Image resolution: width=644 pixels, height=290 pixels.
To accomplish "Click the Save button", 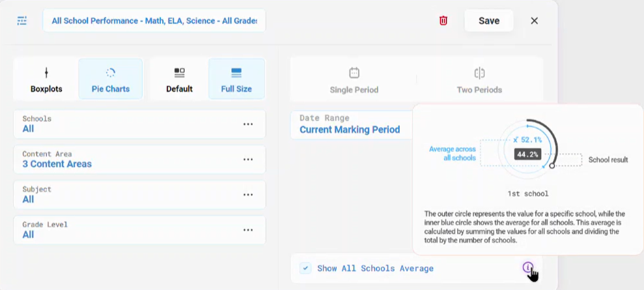I will tap(489, 21).
